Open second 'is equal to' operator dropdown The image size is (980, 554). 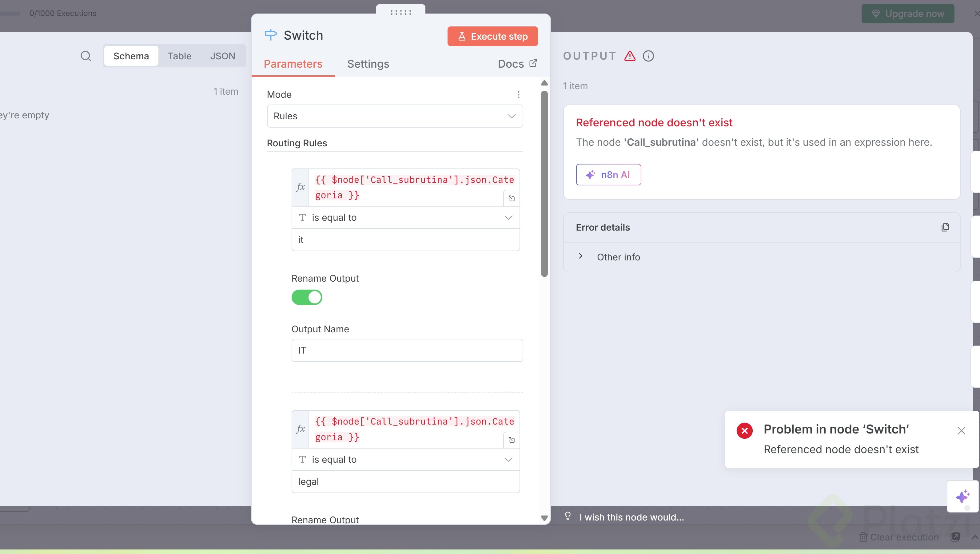point(406,459)
